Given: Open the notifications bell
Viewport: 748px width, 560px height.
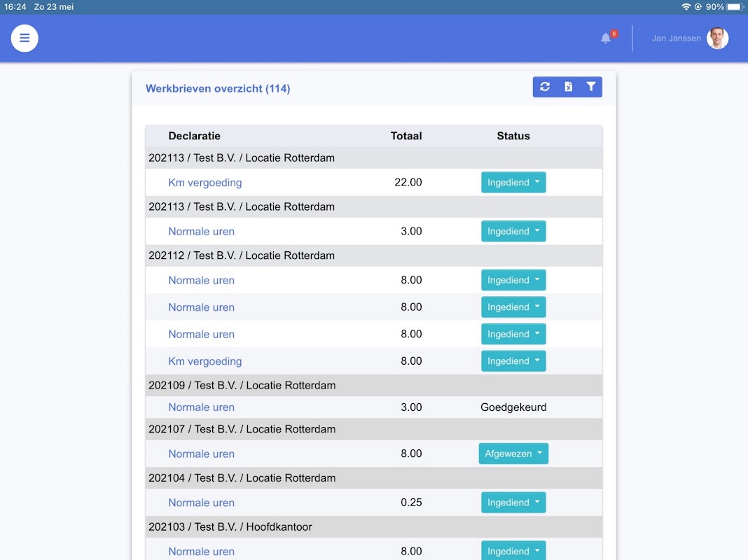Looking at the screenshot, I should pyautogui.click(x=606, y=38).
